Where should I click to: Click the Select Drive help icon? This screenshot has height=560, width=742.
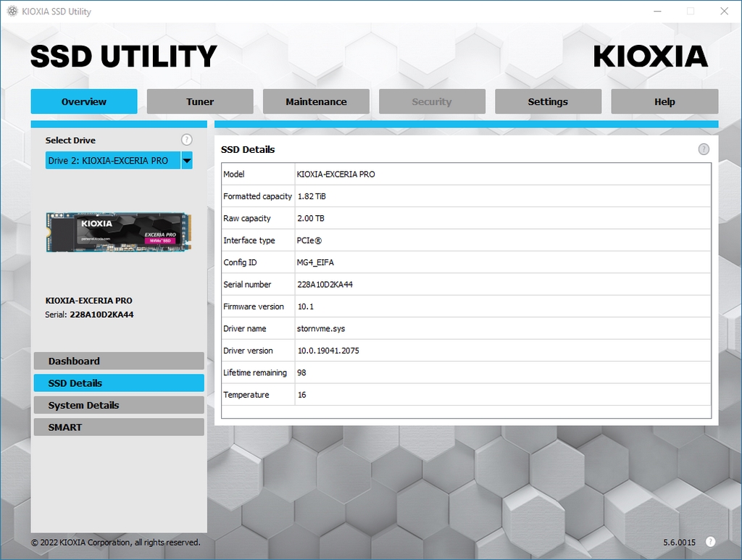[187, 140]
